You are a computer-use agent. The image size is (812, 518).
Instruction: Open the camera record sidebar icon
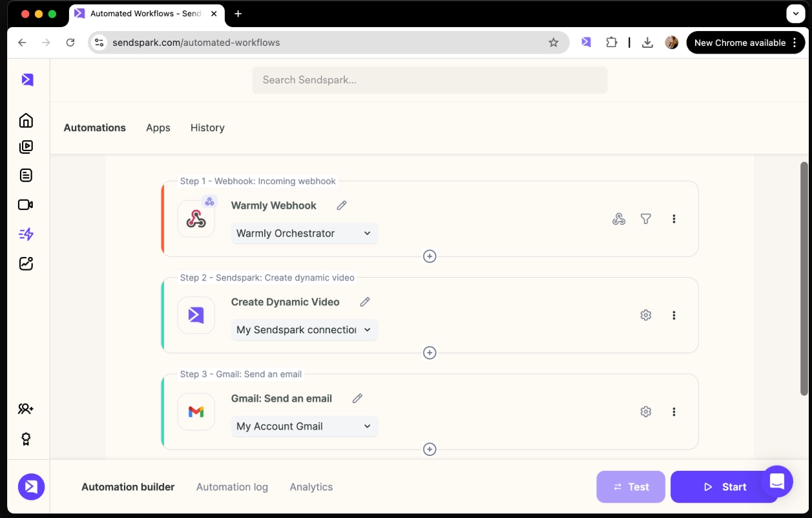point(26,205)
